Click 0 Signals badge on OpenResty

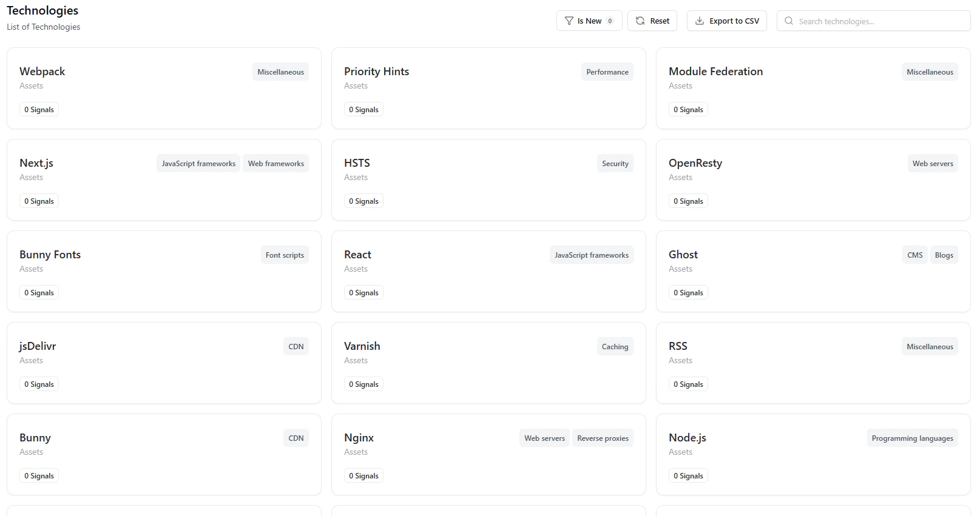(688, 201)
